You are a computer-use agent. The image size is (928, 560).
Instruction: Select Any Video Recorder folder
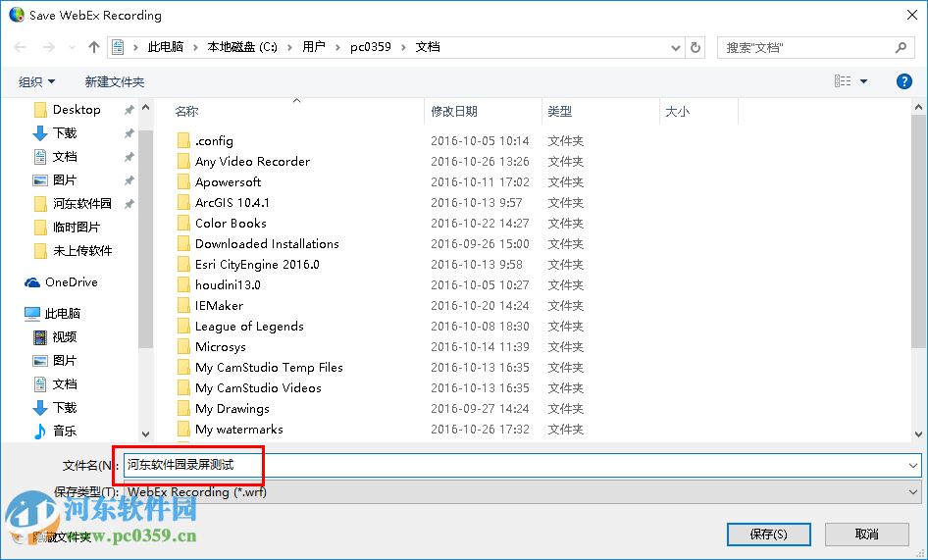pos(252,162)
